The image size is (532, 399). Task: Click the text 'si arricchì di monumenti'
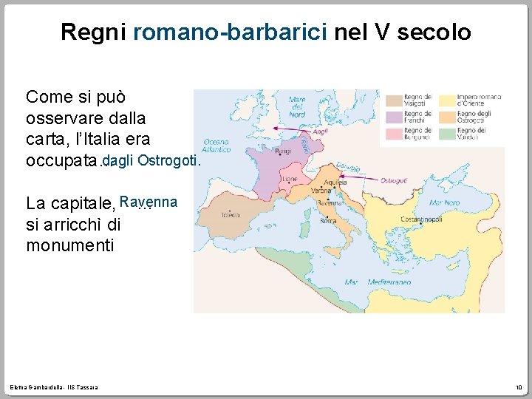pyautogui.click(x=73, y=235)
